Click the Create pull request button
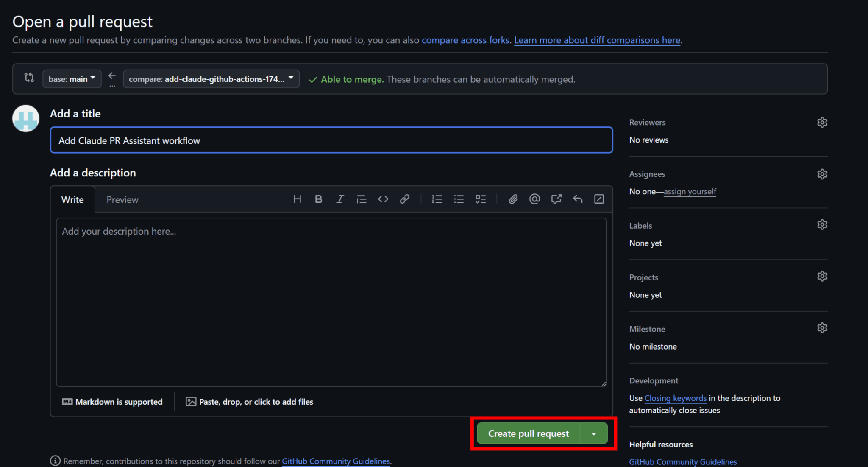The image size is (868, 467). coord(529,433)
